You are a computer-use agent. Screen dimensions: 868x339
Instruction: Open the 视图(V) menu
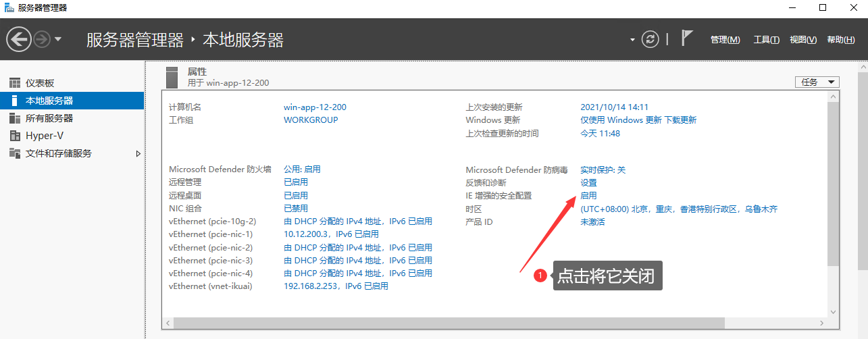click(803, 40)
